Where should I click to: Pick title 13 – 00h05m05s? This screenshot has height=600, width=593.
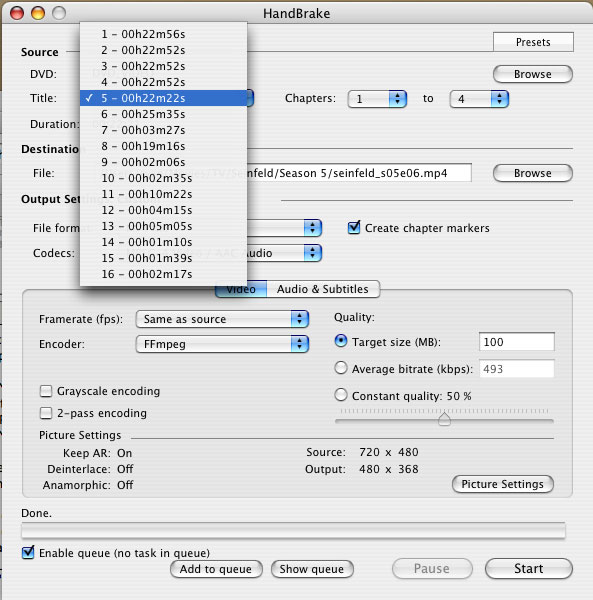163,226
